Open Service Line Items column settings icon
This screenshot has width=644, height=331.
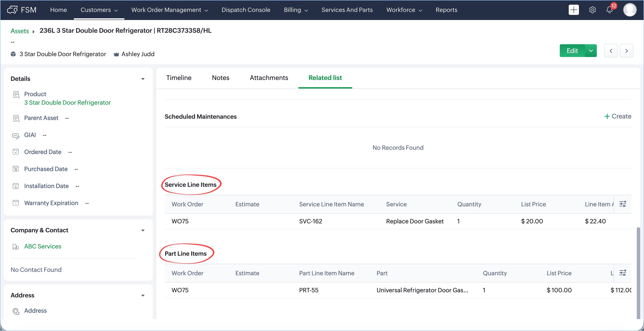point(623,204)
